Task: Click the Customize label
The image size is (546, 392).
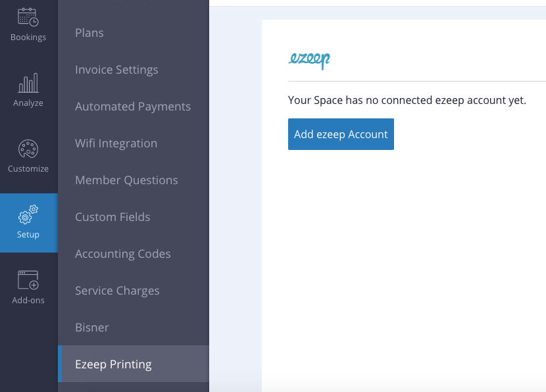Action: (x=28, y=169)
